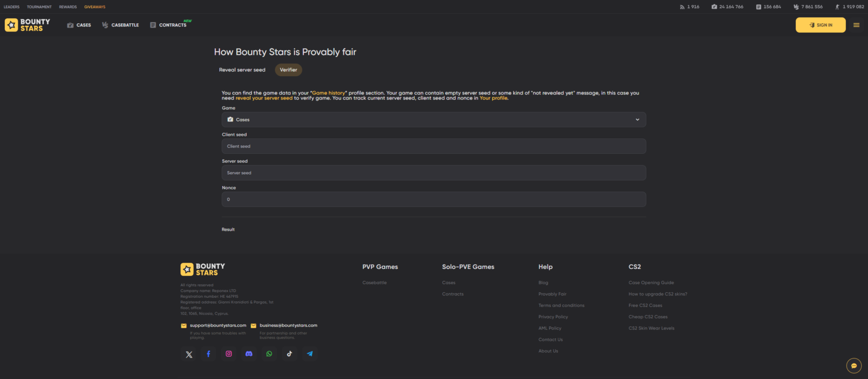The height and width of the screenshot is (379, 868).
Task: Focus the Server seed input field
Action: [x=434, y=173]
